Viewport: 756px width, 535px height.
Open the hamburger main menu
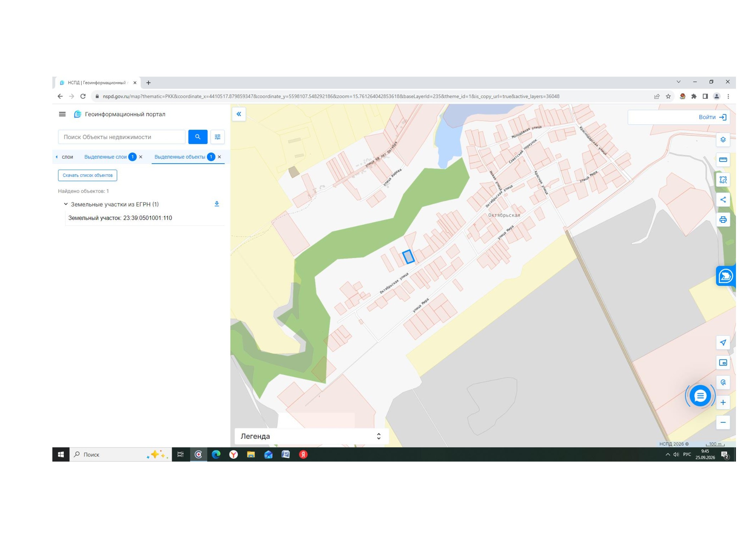click(x=62, y=114)
